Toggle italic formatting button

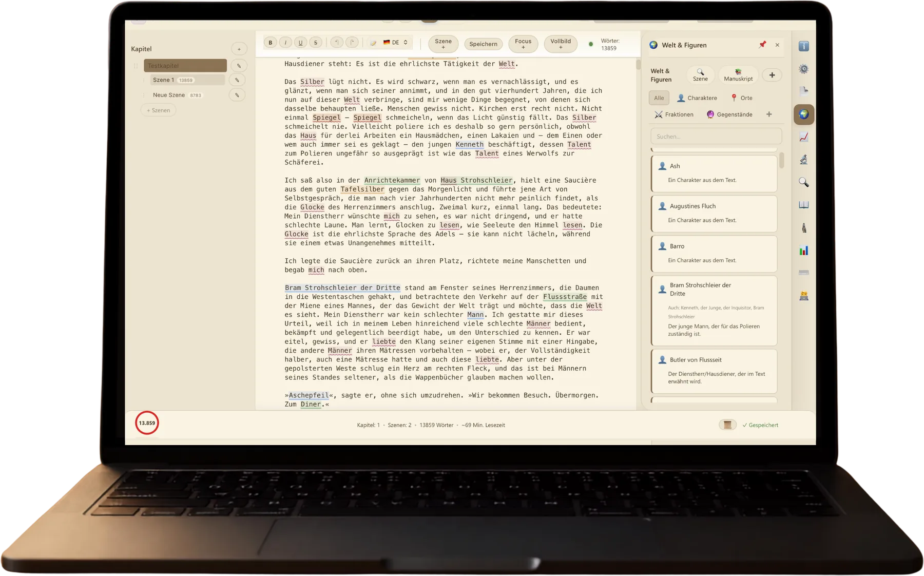(285, 43)
